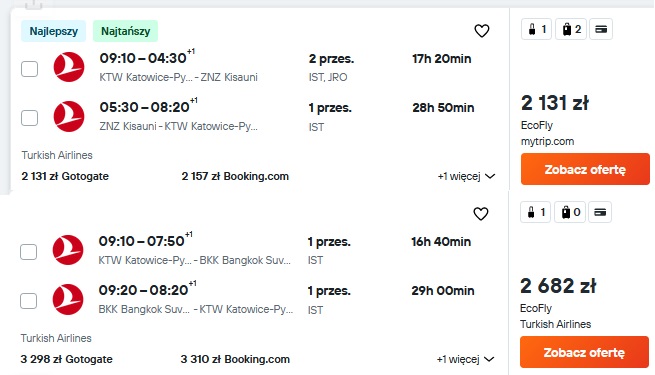The height and width of the screenshot is (375, 655).
Task: Click checked baggage icon showing 2
Action: [x=571, y=29]
